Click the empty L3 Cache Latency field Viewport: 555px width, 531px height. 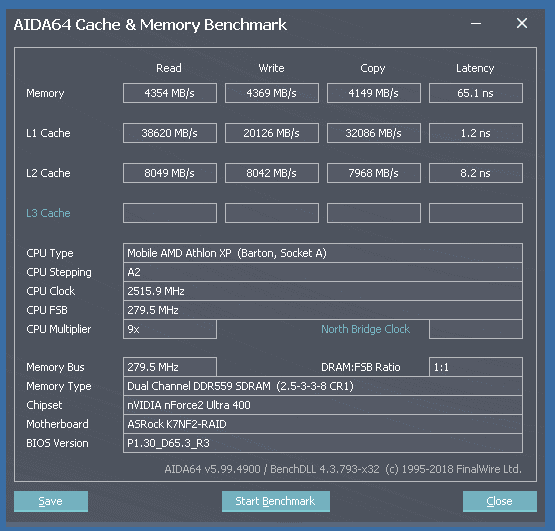(476, 213)
